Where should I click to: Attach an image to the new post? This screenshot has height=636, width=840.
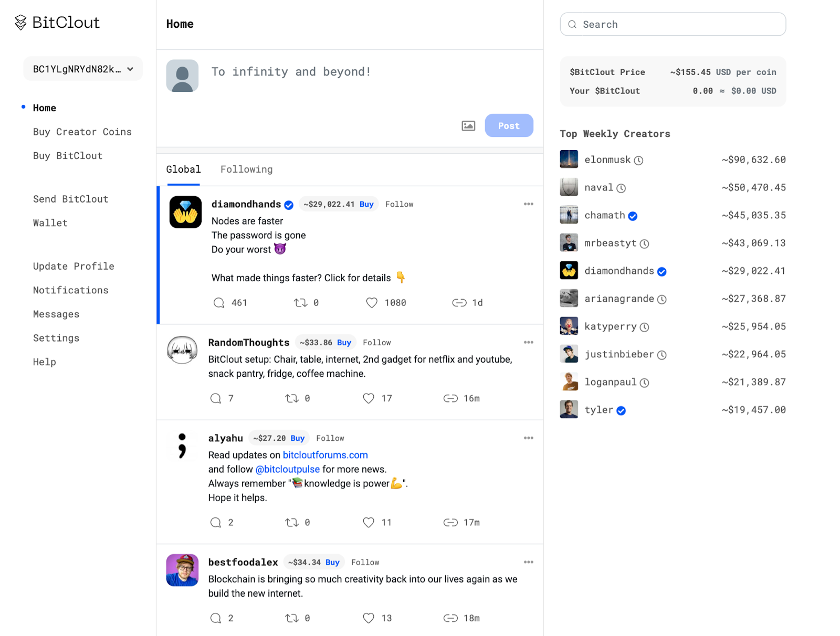coord(468,126)
